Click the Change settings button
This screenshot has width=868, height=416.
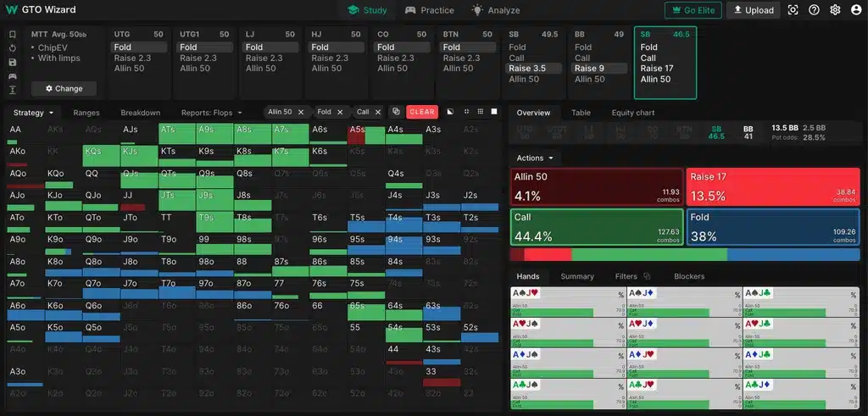click(64, 88)
